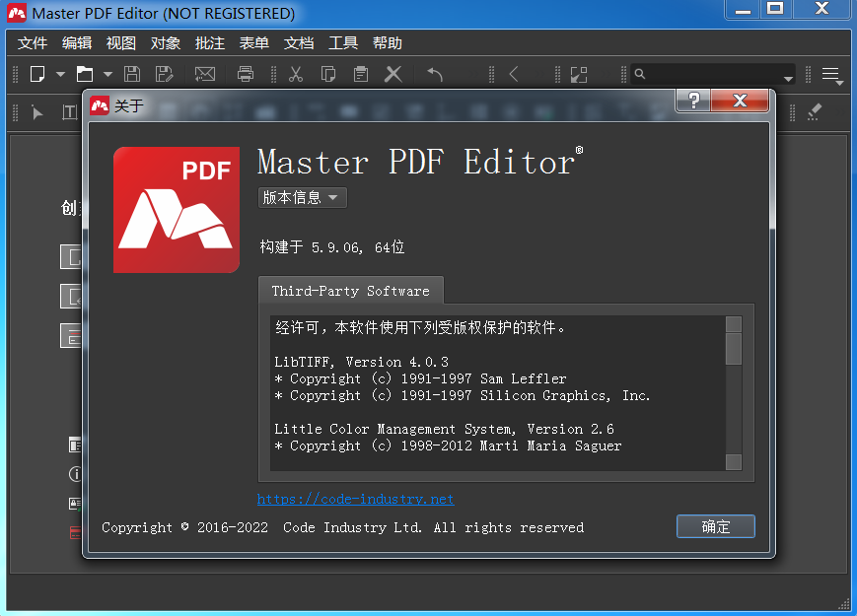857x616 pixels.
Task: Click the Little Color Management System line
Action: point(444,430)
